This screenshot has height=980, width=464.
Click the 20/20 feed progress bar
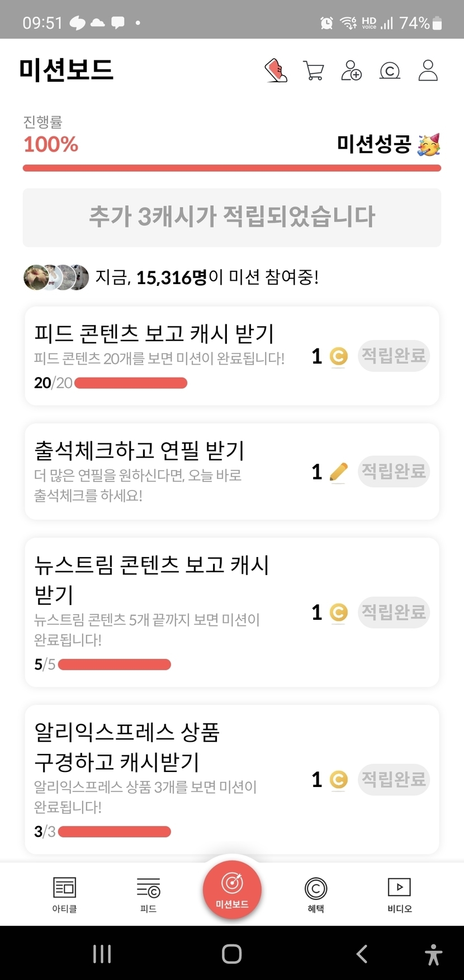(131, 383)
